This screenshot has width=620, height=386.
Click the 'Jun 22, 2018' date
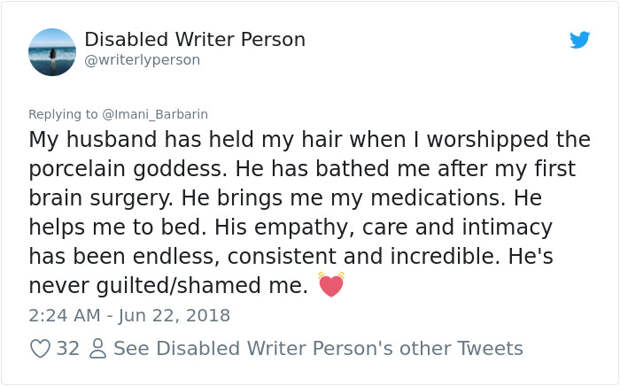coord(174,316)
